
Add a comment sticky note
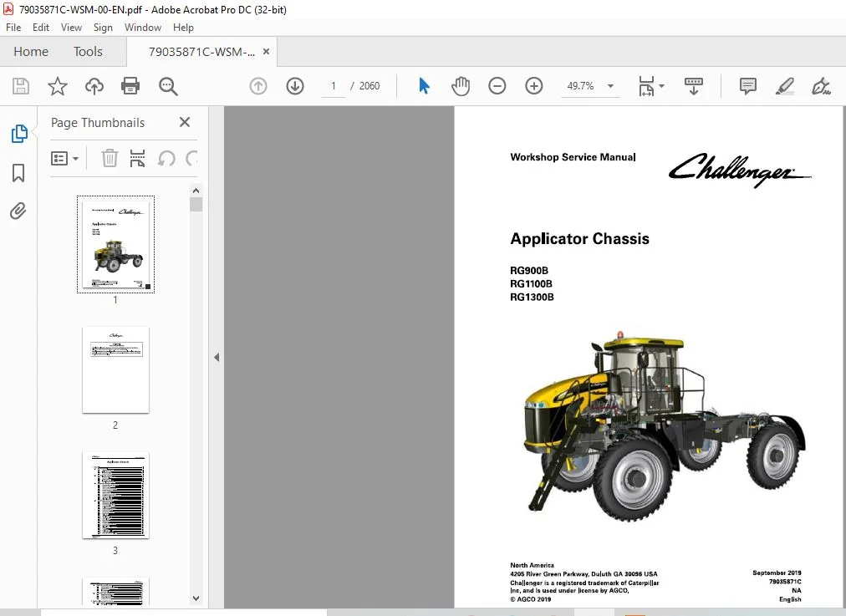pyautogui.click(x=748, y=86)
